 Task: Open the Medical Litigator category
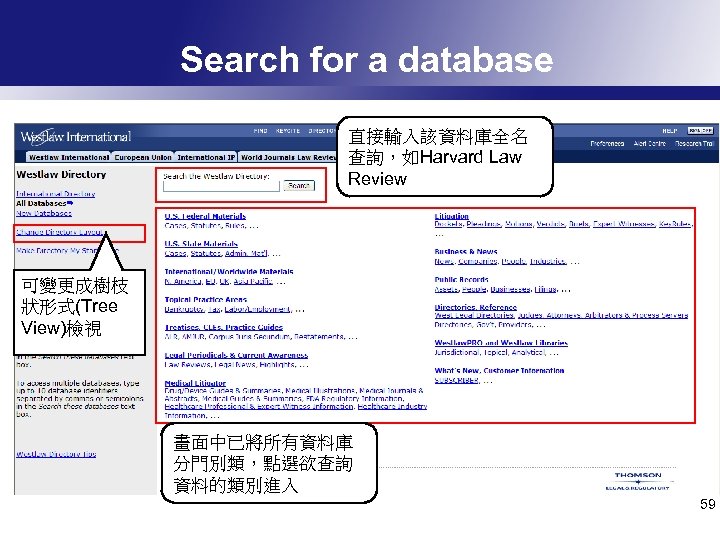click(x=195, y=383)
